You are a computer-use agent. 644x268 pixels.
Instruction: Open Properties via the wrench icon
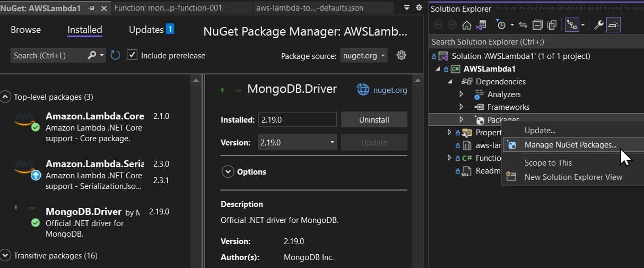[599, 25]
